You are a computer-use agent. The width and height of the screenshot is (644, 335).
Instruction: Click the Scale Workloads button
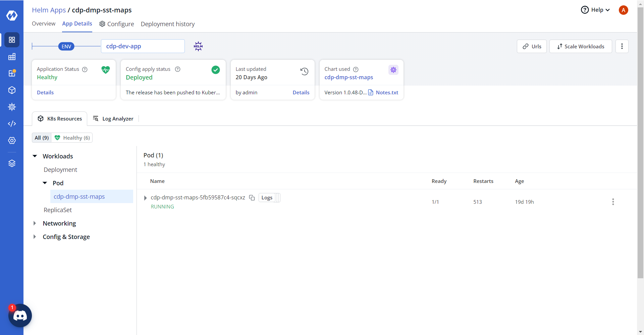coord(580,46)
